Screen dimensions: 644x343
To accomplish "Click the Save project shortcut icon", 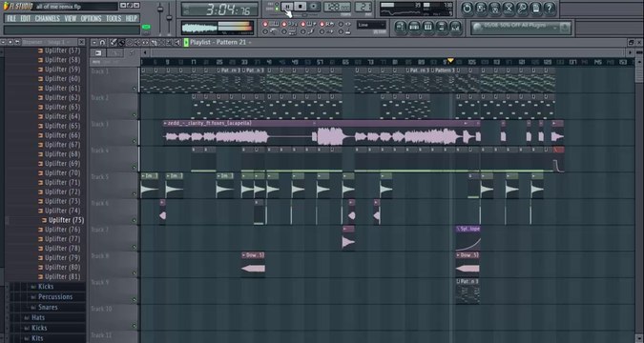I will [481, 9].
